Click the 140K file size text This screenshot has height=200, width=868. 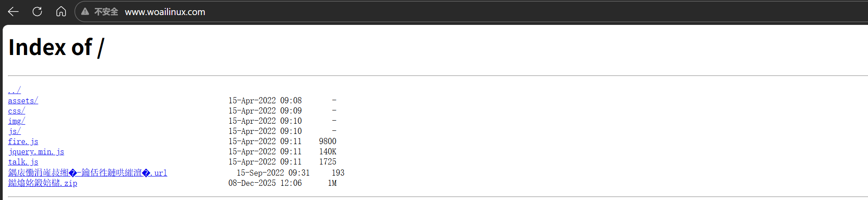coord(327,152)
